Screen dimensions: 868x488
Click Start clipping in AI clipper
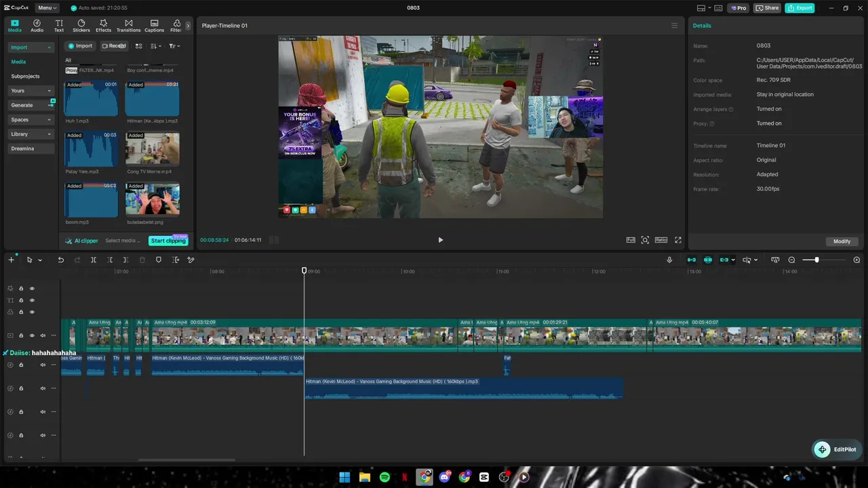click(168, 241)
